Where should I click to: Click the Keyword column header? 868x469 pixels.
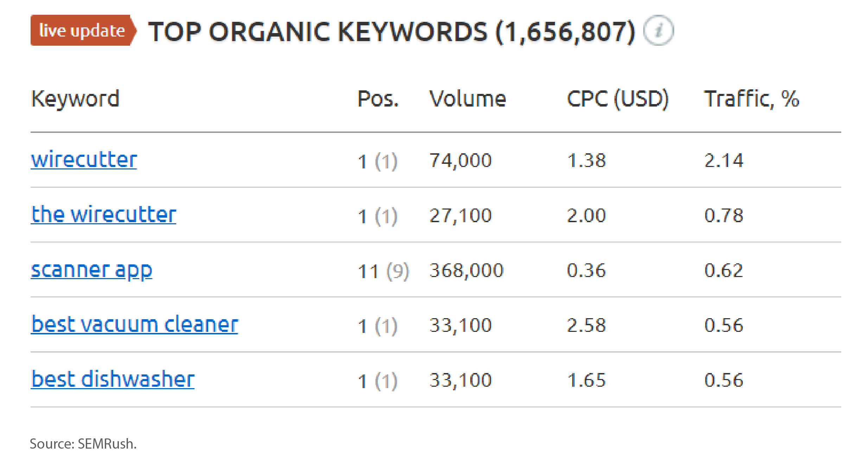point(75,98)
